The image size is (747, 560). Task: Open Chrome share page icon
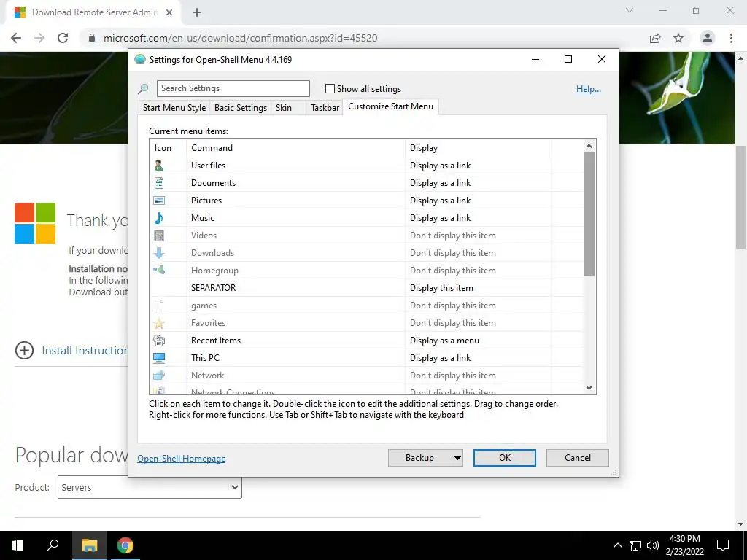655,38
